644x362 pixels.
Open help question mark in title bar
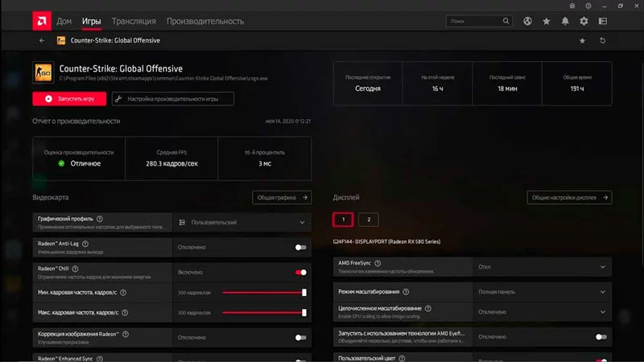coord(588,6)
